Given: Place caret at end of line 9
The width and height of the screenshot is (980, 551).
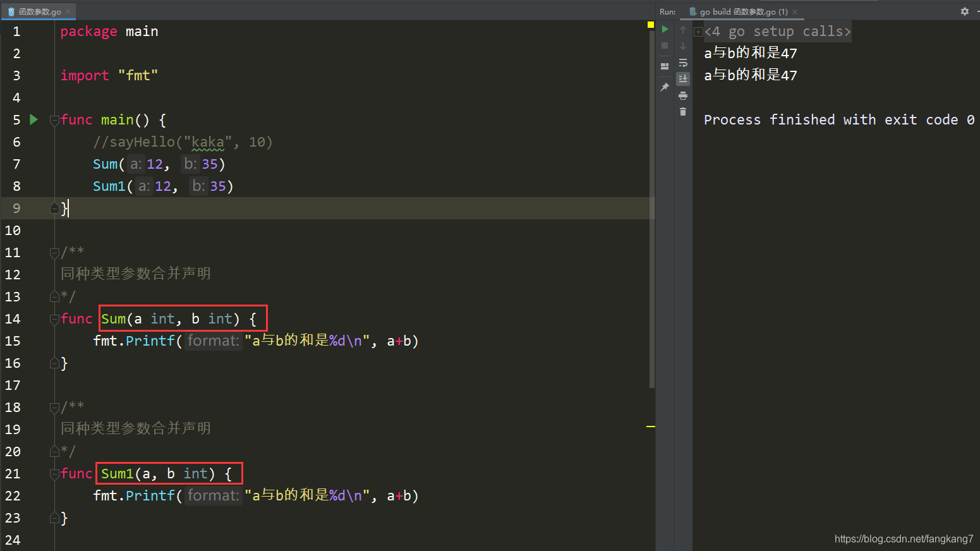Looking at the screenshot, I should click(x=69, y=209).
